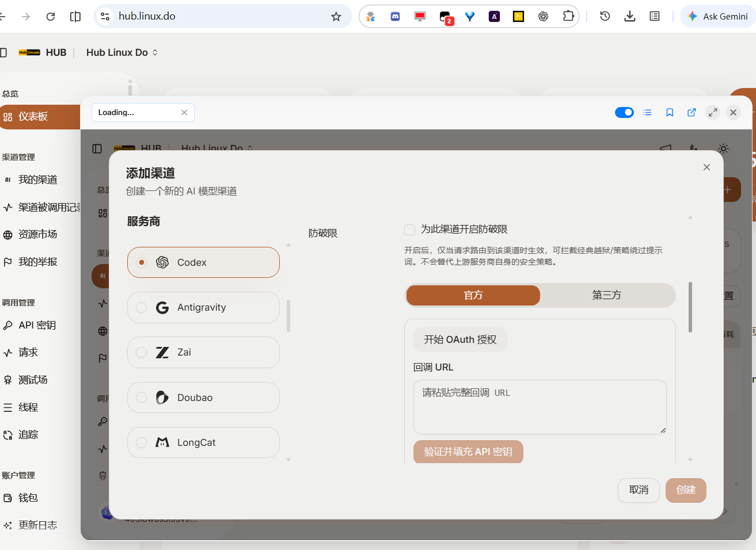This screenshot has width=756, height=550.
Task: Click the LongCat logo icon
Action: (x=162, y=442)
